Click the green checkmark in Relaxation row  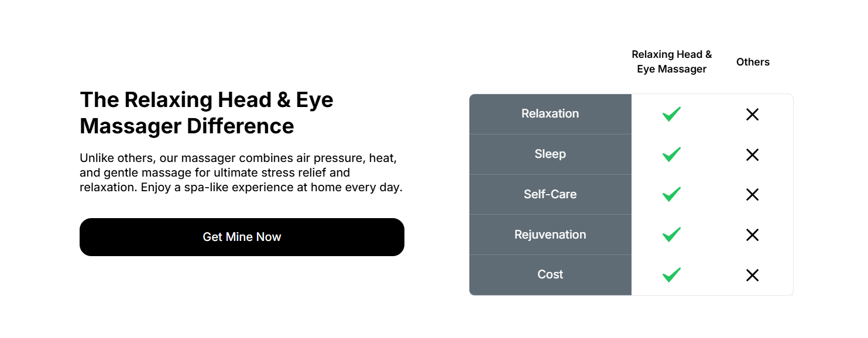click(671, 114)
